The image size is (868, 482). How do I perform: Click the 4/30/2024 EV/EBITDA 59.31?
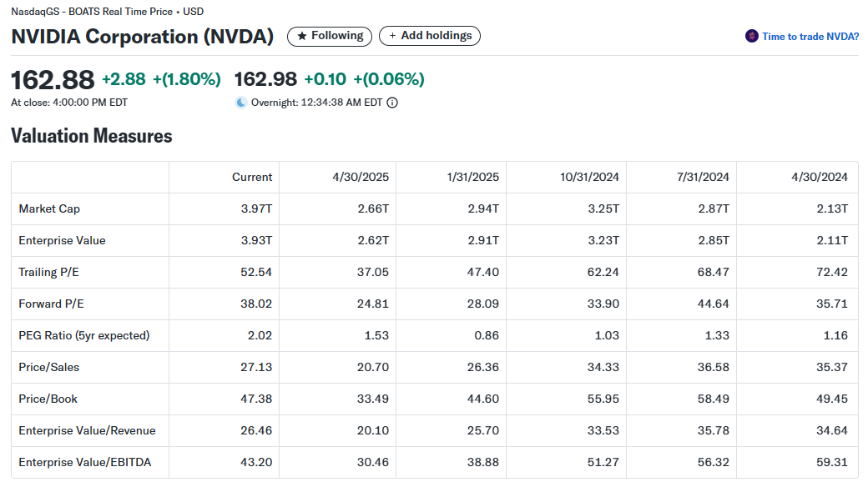[x=832, y=462]
